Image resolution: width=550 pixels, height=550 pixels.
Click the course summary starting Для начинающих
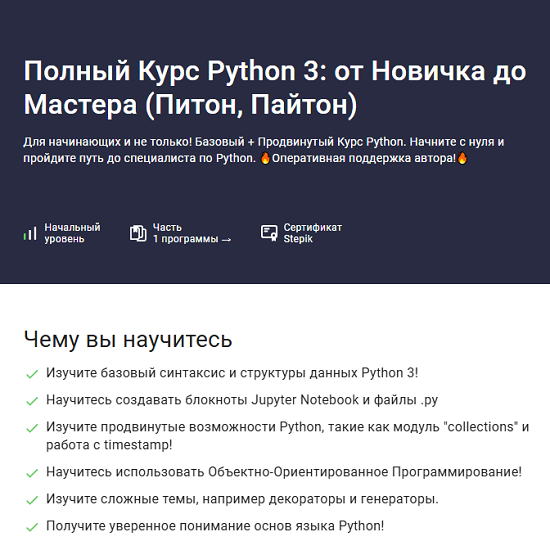click(x=264, y=150)
